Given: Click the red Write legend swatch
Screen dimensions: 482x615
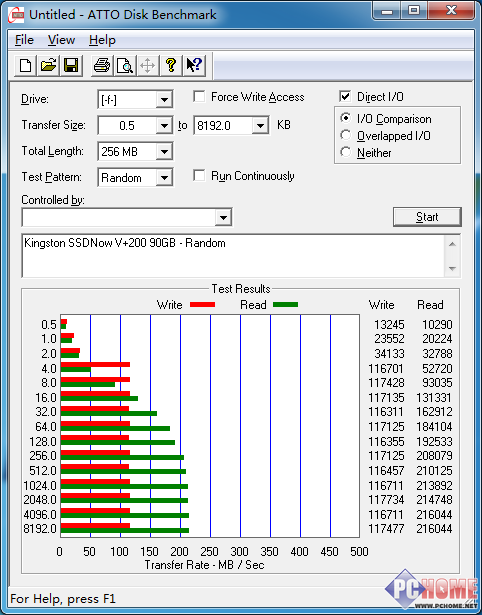Looking at the screenshot, I should (x=202, y=305).
